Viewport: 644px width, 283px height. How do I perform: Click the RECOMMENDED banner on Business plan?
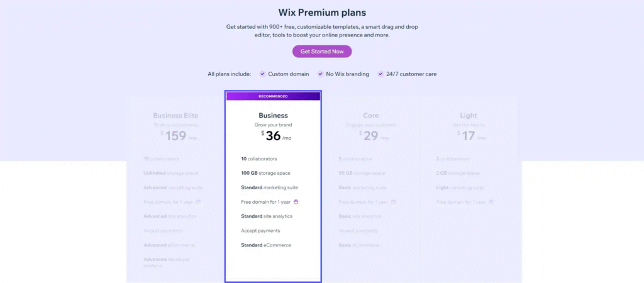(273, 96)
